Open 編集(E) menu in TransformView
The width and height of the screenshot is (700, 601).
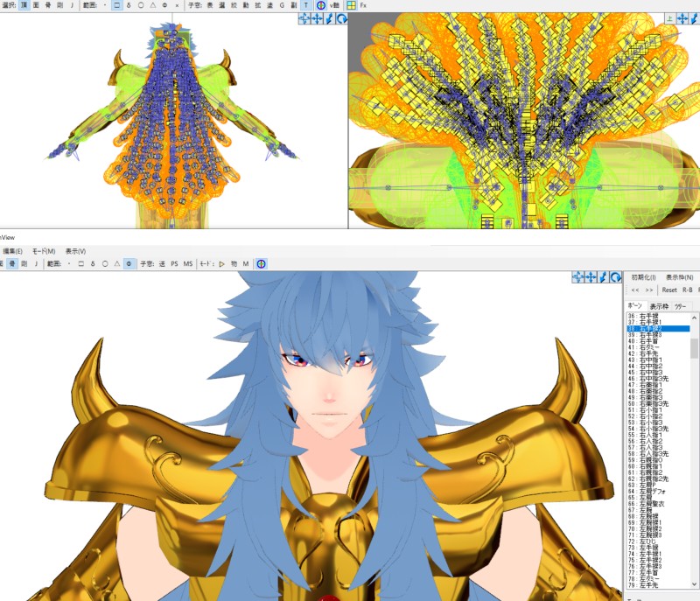point(12,251)
